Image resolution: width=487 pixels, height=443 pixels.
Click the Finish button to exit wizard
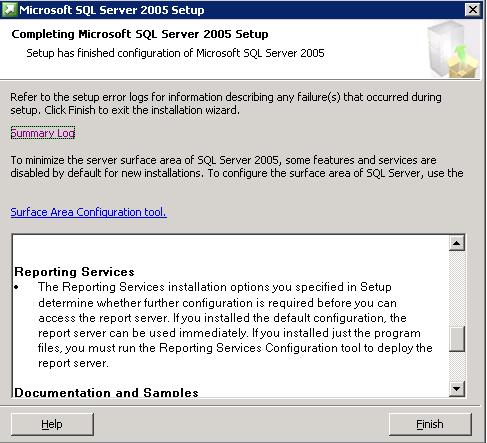(430, 424)
